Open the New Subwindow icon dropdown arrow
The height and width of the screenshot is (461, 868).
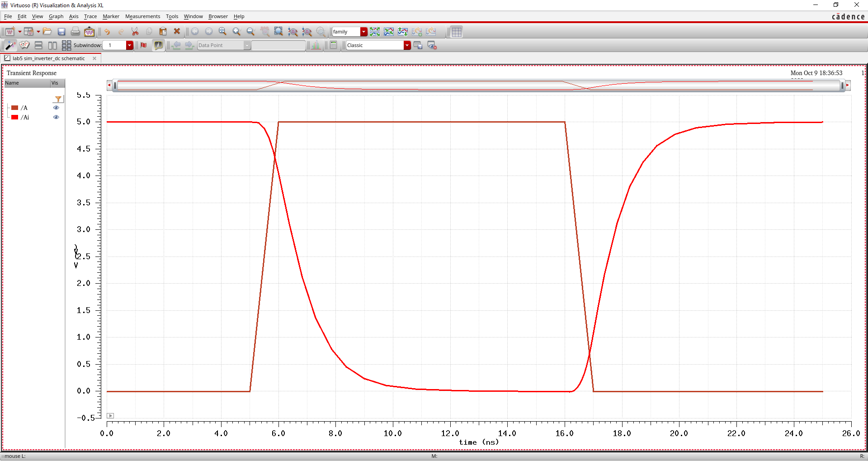(x=38, y=32)
